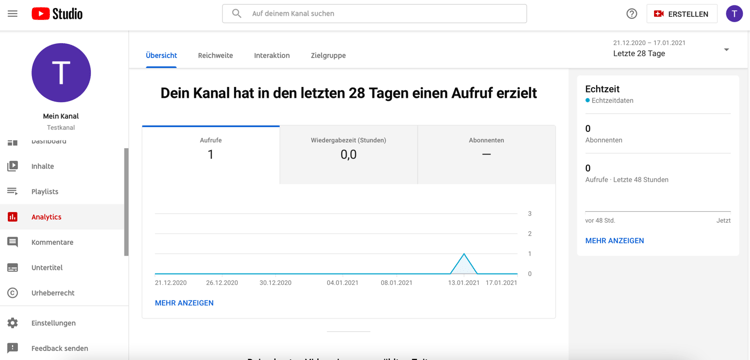Click the large channel avatar in sidebar
750x360 pixels.
(x=61, y=73)
